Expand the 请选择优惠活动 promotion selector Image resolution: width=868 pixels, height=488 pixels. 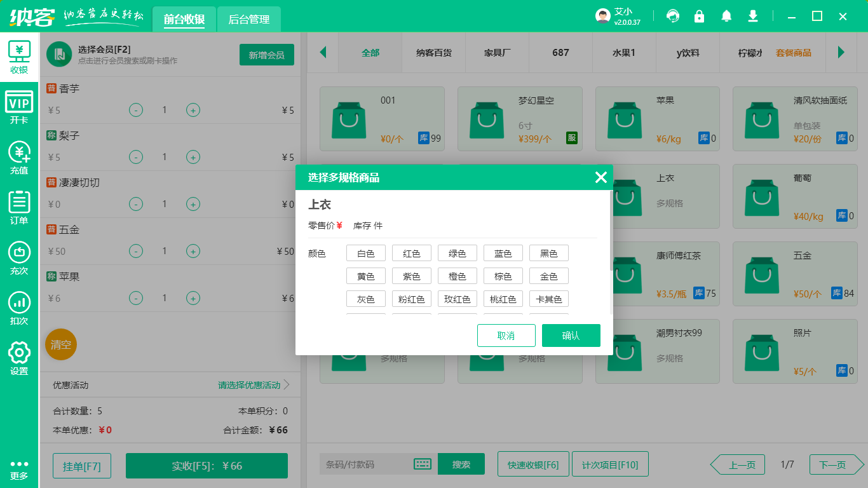click(x=254, y=385)
